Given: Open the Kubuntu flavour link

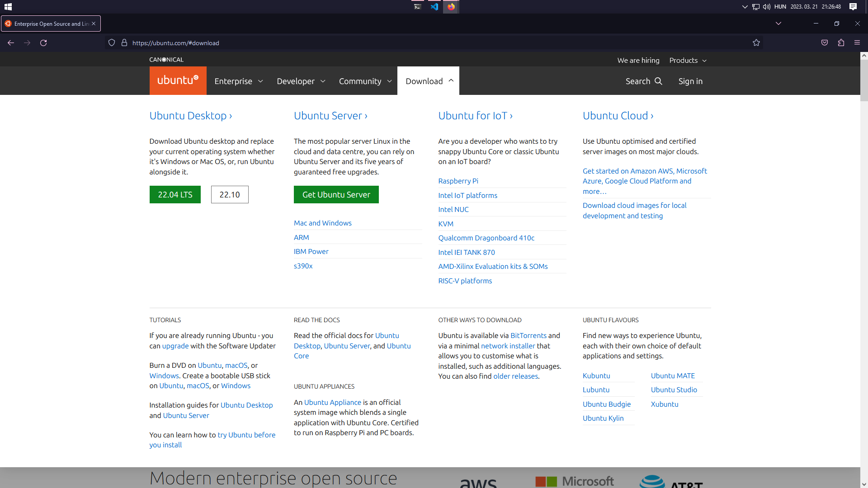Looking at the screenshot, I should coord(596,376).
